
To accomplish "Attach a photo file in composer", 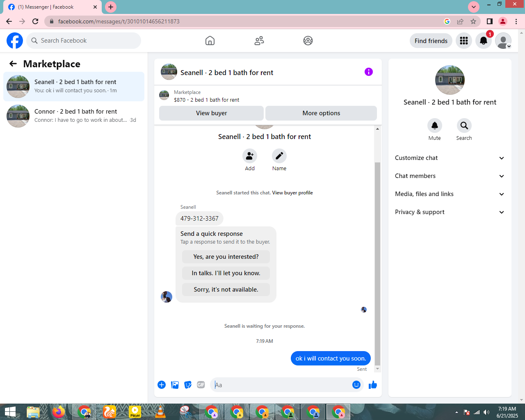I will [175, 385].
